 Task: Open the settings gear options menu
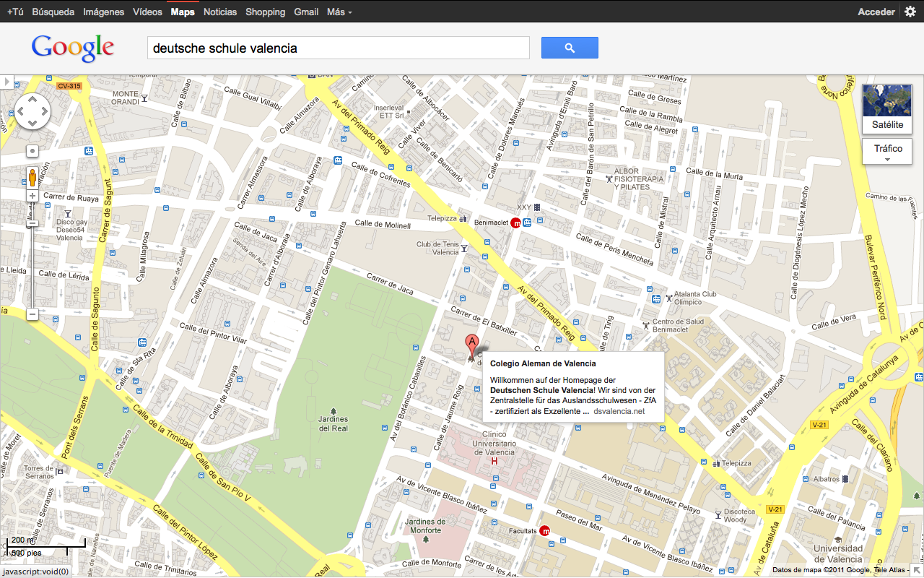point(910,12)
